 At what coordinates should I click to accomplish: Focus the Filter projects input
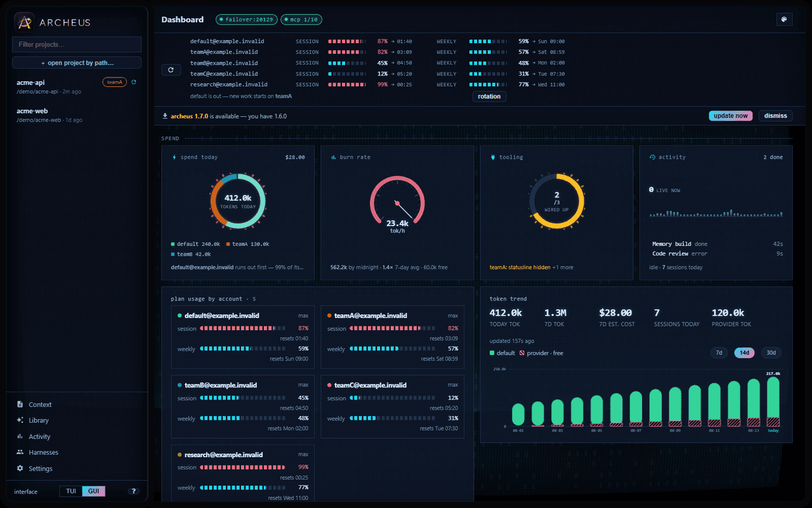coord(77,44)
